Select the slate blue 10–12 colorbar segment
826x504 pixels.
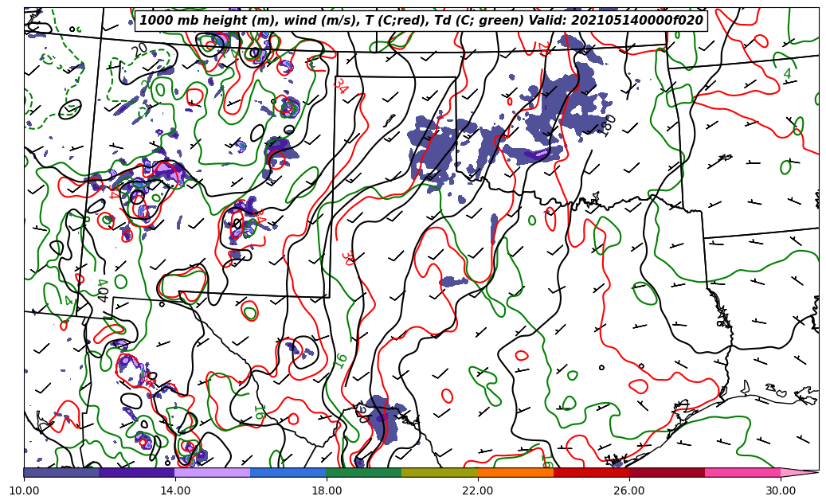61,472
